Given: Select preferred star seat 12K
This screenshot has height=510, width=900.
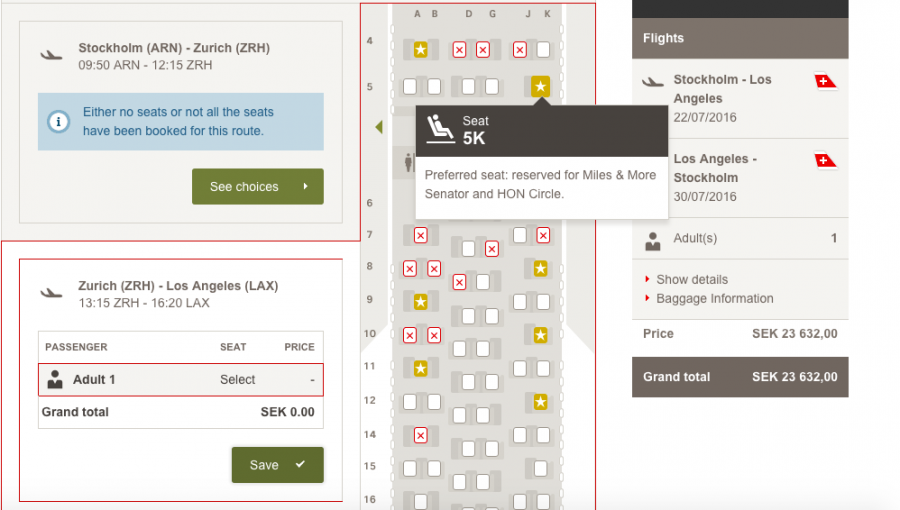Looking at the screenshot, I should pyautogui.click(x=540, y=402).
